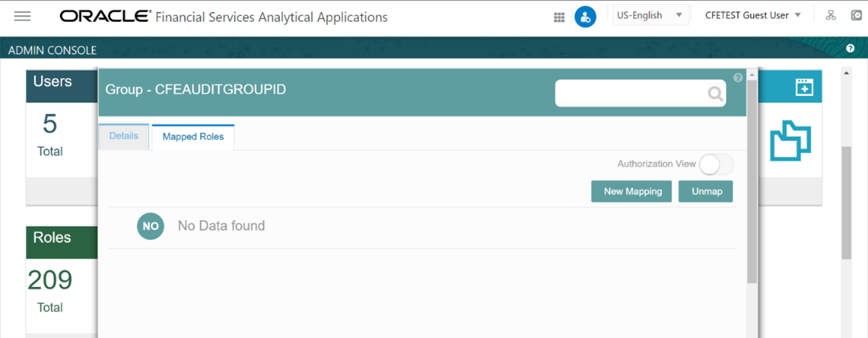Expand the CFETEST Guest User menu

(753, 16)
